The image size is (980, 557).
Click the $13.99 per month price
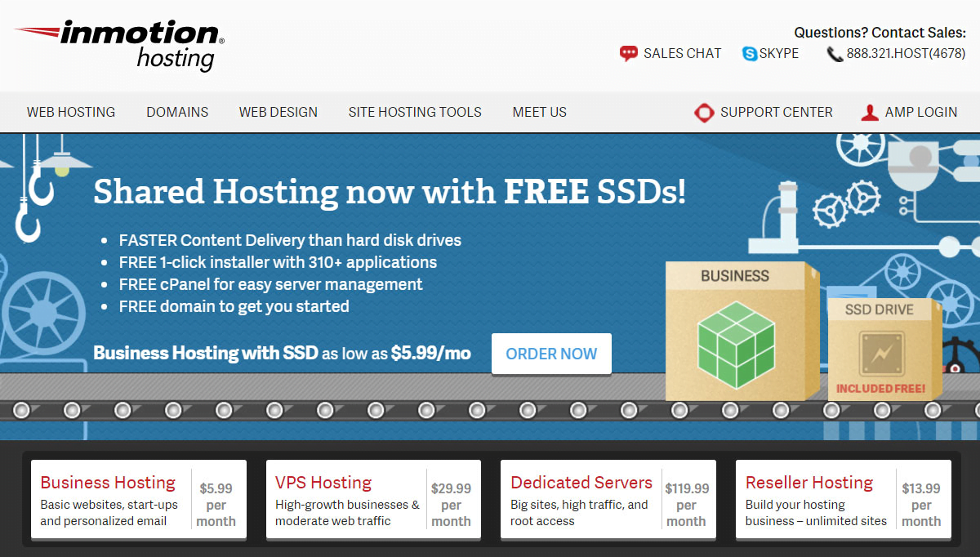[921, 505]
